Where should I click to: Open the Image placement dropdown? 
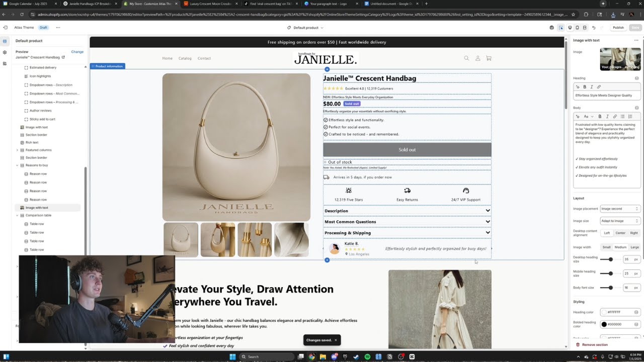click(x=620, y=209)
